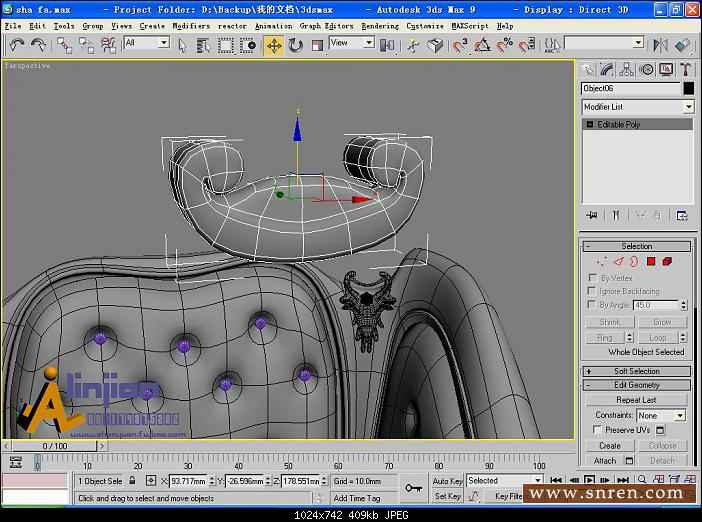The image size is (702, 522).
Task: Click the Auto Key button
Action: pyautogui.click(x=447, y=481)
